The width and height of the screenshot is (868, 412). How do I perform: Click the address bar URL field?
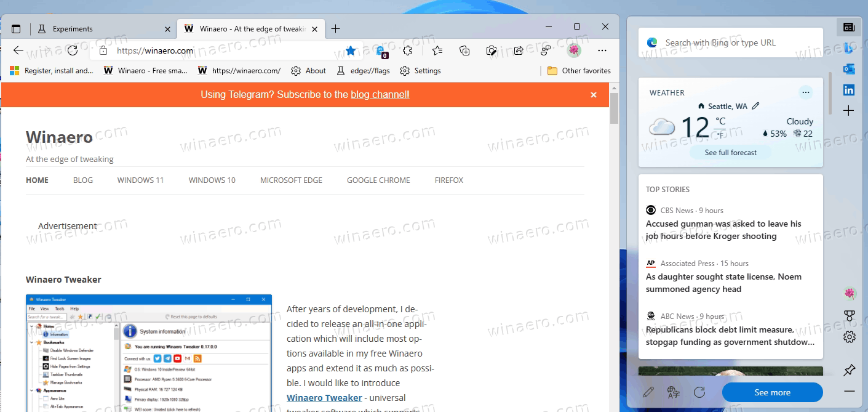point(228,50)
